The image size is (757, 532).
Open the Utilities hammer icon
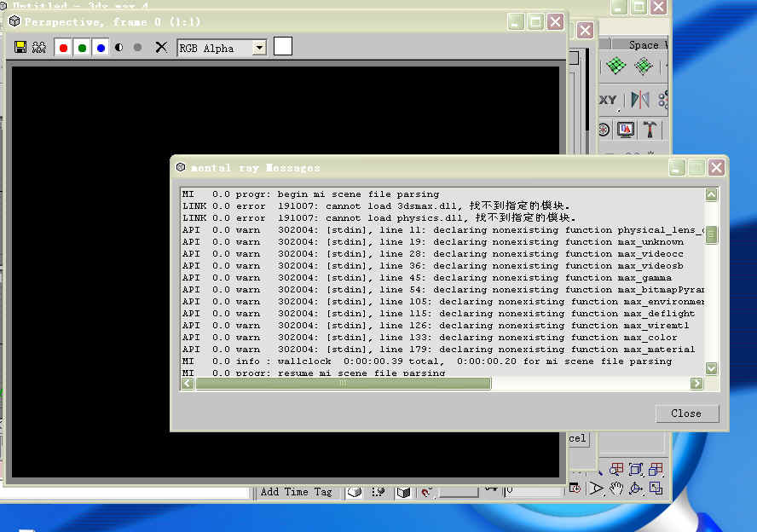650,130
